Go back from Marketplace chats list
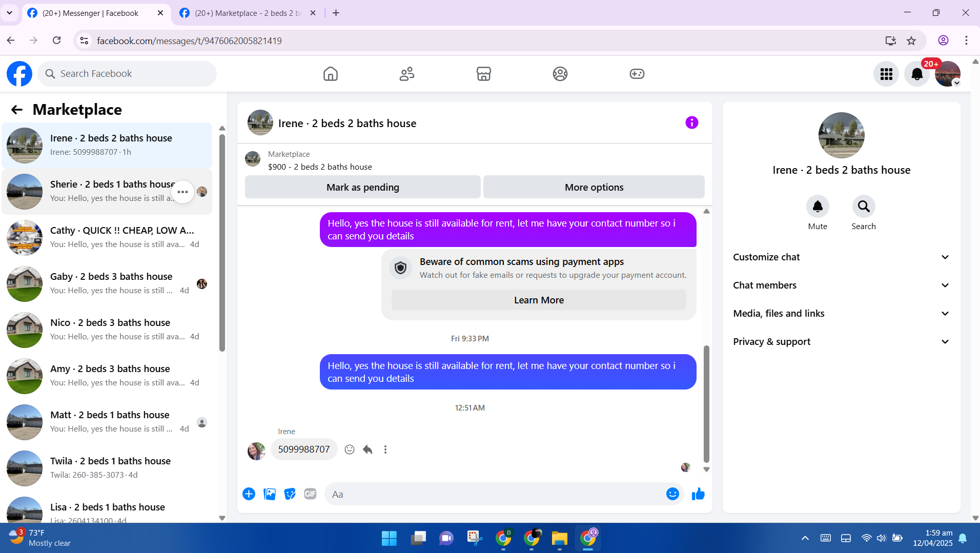The height and width of the screenshot is (553, 980). [17, 110]
